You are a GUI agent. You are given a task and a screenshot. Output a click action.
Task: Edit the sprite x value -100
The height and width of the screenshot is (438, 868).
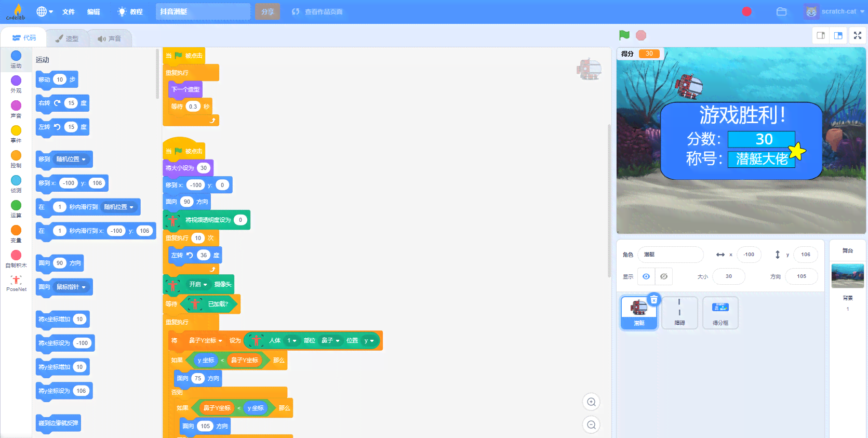[x=749, y=255]
